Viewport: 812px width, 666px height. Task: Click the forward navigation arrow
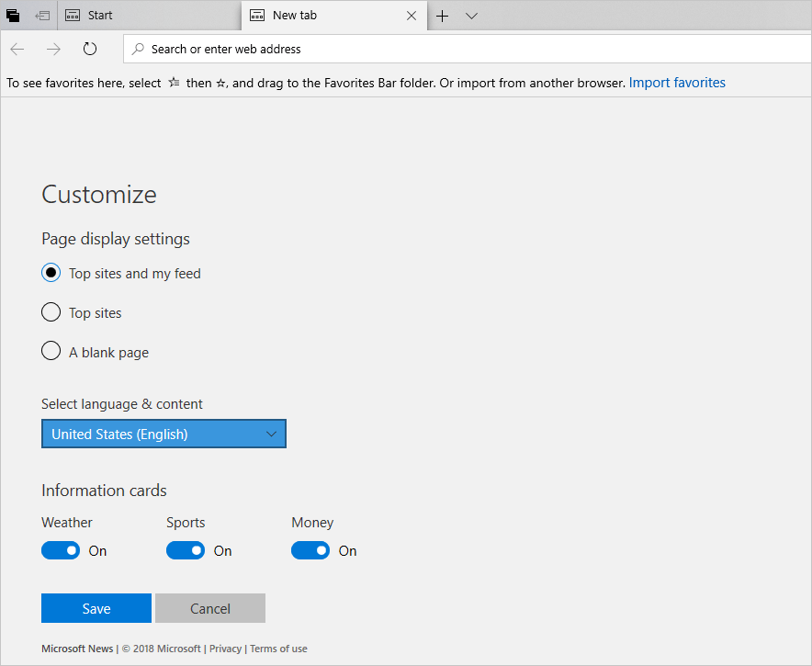(x=53, y=49)
